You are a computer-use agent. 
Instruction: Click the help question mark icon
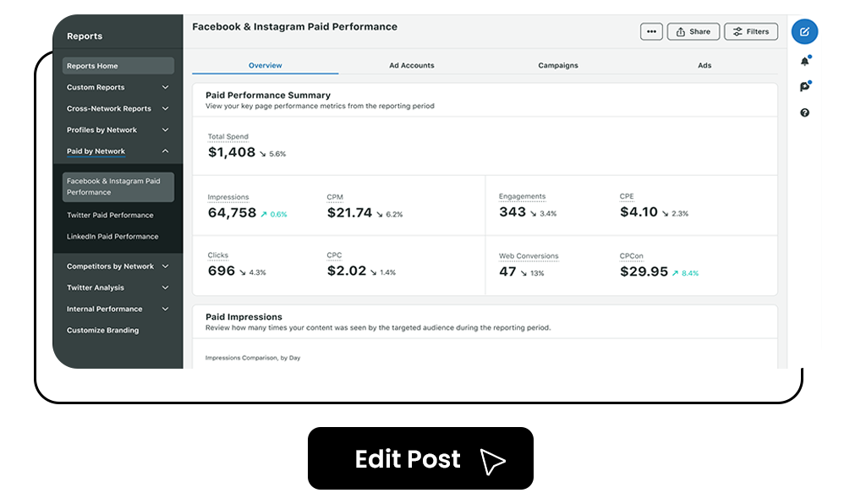pyautogui.click(x=804, y=112)
